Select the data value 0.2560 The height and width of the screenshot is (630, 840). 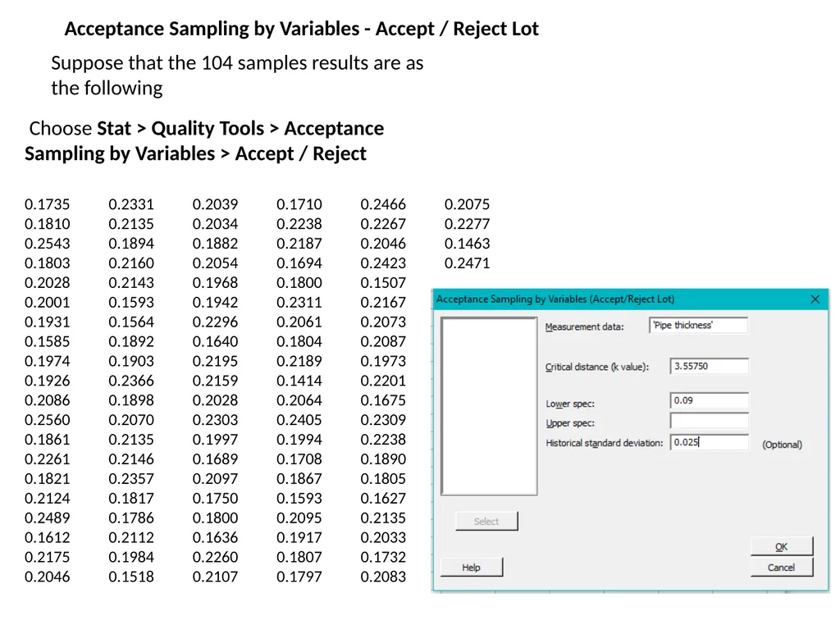pyautogui.click(x=47, y=420)
